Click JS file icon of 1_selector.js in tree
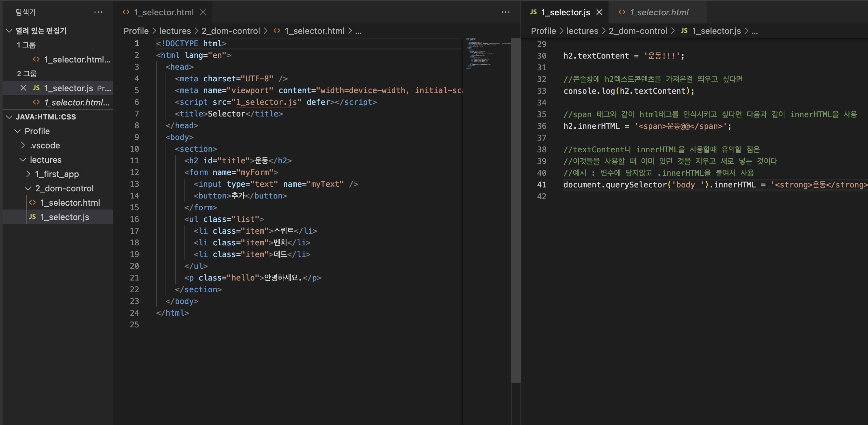The width and height of the screenshot is (868, 425). [x=33, y=217]
